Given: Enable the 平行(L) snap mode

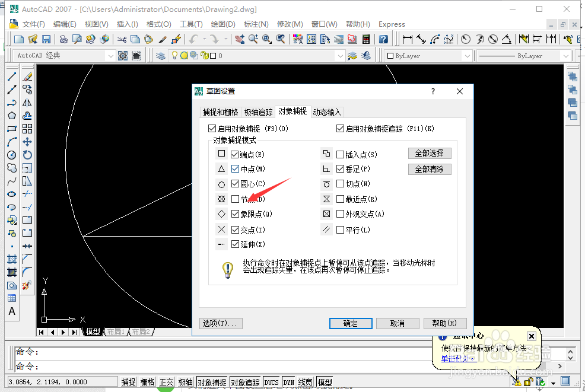Looking at the screenshot, I should 340,230.
